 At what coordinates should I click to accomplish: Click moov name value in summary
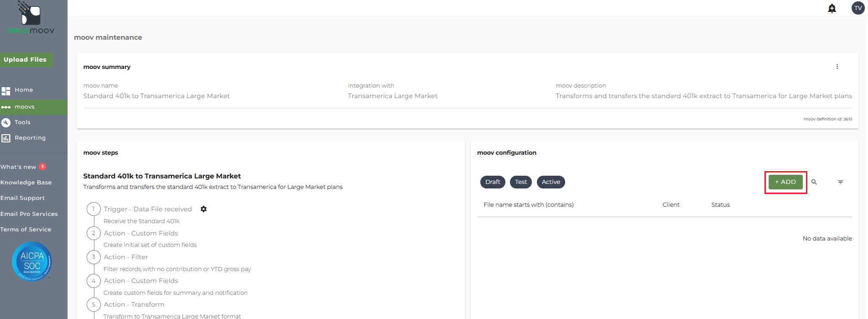pos(156,96)
